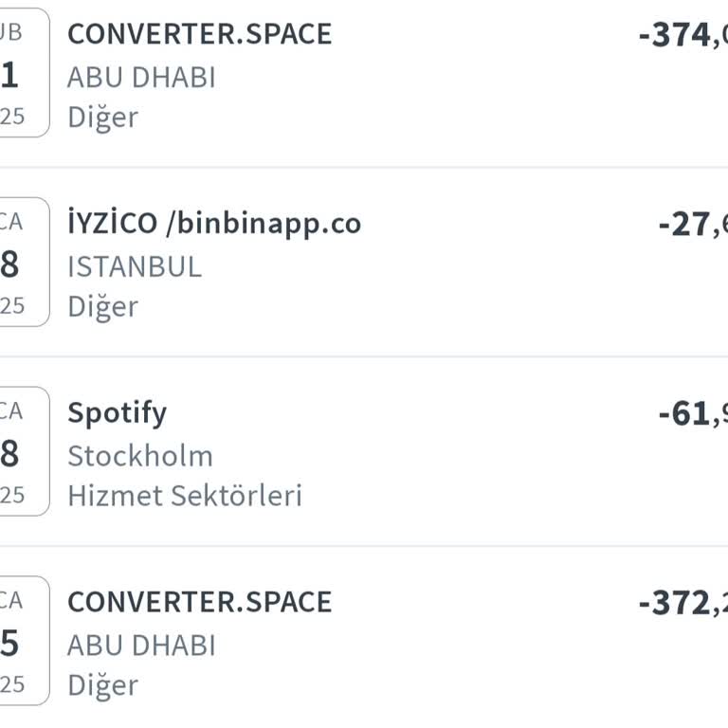This screenshot has height=728, width=728.
Task: Open the Spotify transaction
Action: [x=117, y=413]
